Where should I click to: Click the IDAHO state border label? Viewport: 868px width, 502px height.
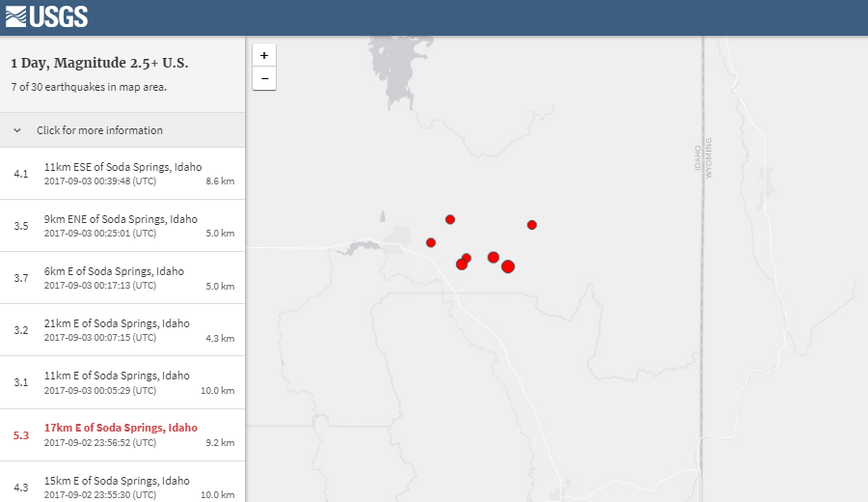(x=697, y=158)
